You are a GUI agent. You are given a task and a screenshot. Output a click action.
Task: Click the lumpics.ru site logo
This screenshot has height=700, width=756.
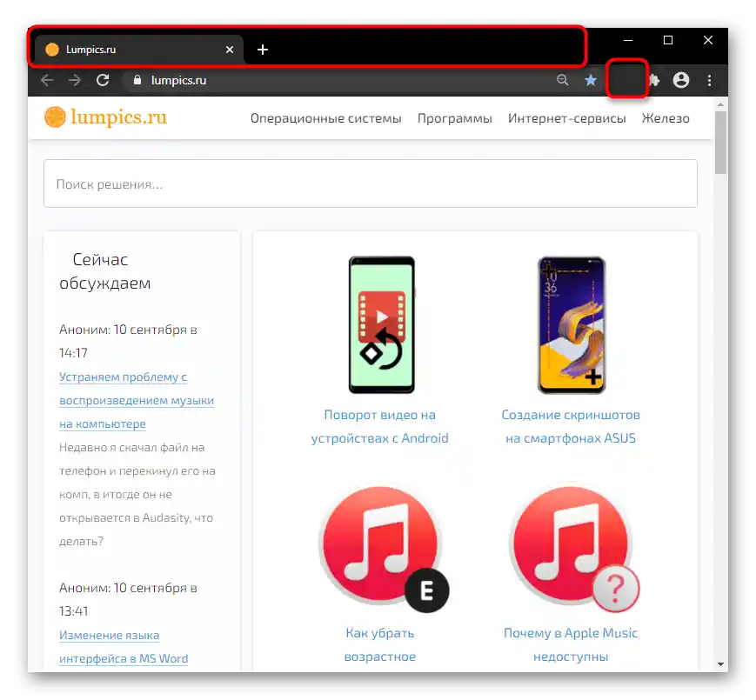(x=105, y=117)
